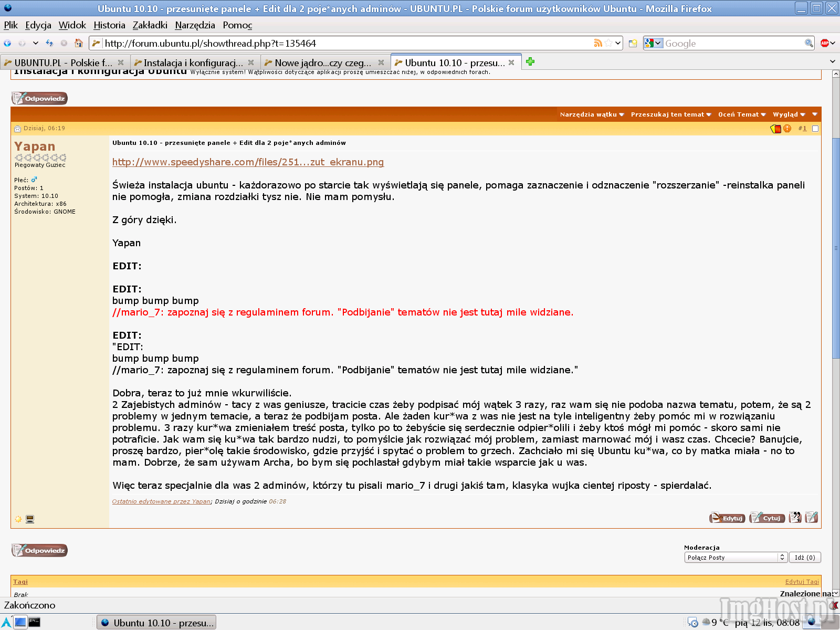
Task: Open the Edycja menu
Action: (38, 25)
